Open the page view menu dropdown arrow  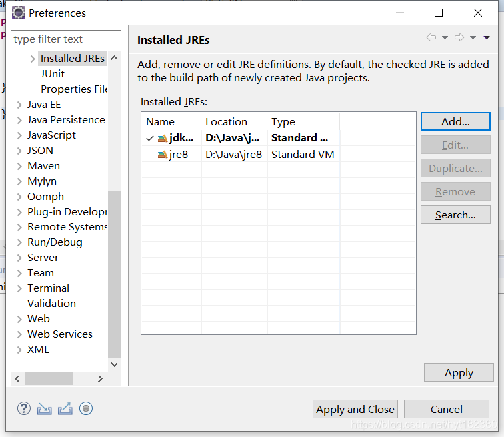[487, 37]
